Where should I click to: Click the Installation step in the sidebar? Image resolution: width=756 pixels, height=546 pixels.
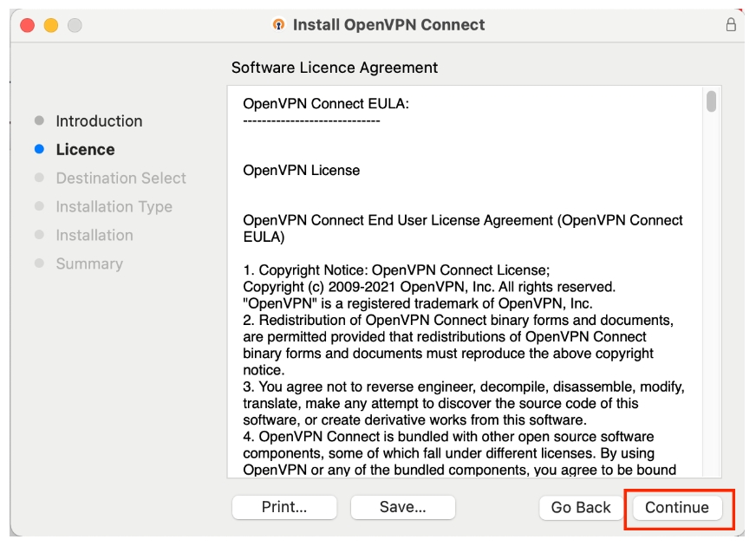click(x=94, y=236)
